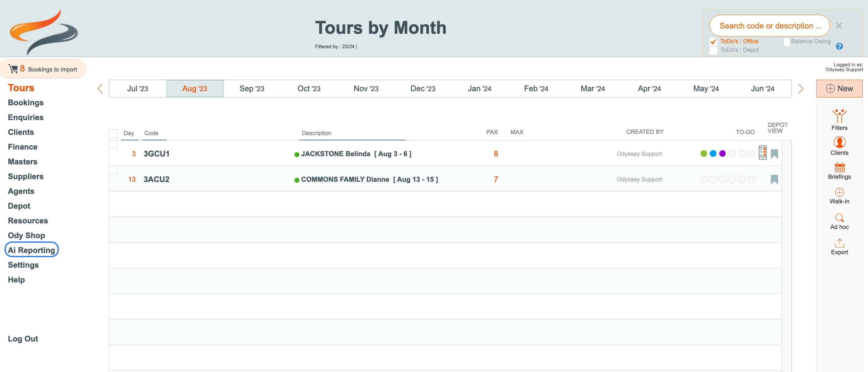Click Log Out in the sidebar
The width and height of the screenshot is (868, 372).
coord(23,339)
